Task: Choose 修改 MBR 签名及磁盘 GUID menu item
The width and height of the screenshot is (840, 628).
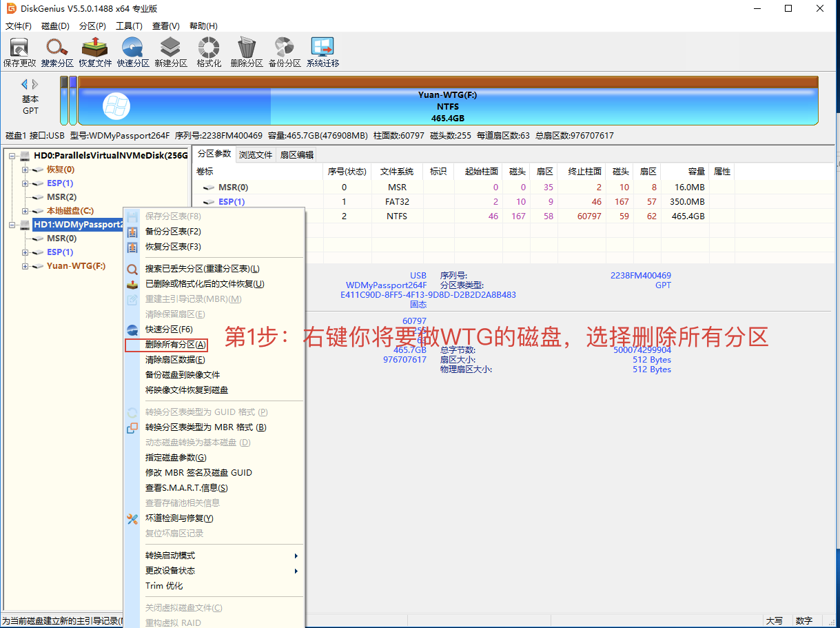Action: point(214,473)
